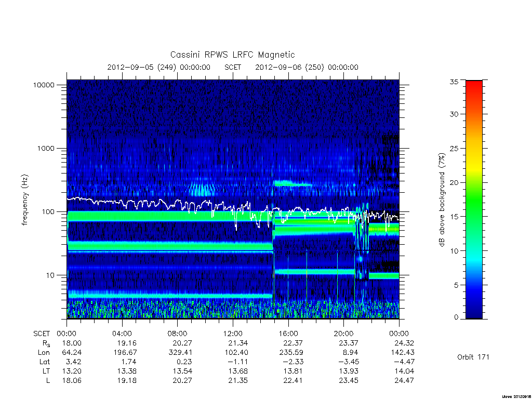532x399 pixels.
Task: Click the "10" frequency tick label
Action: coord(50,275)
